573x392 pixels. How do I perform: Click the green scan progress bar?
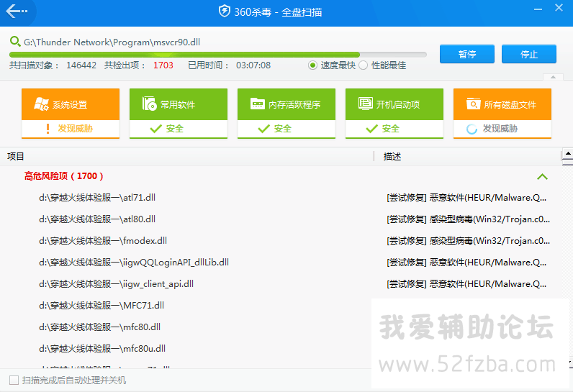(x=218, y=55)
